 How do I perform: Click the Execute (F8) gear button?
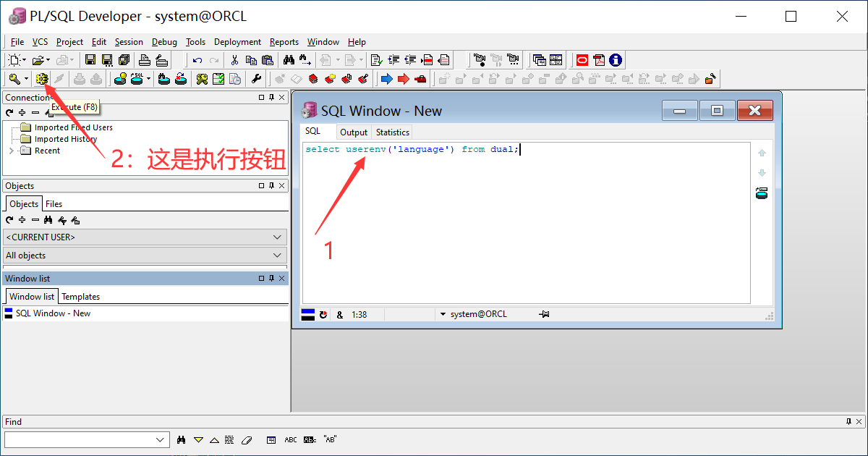click(x=41, y=79)
